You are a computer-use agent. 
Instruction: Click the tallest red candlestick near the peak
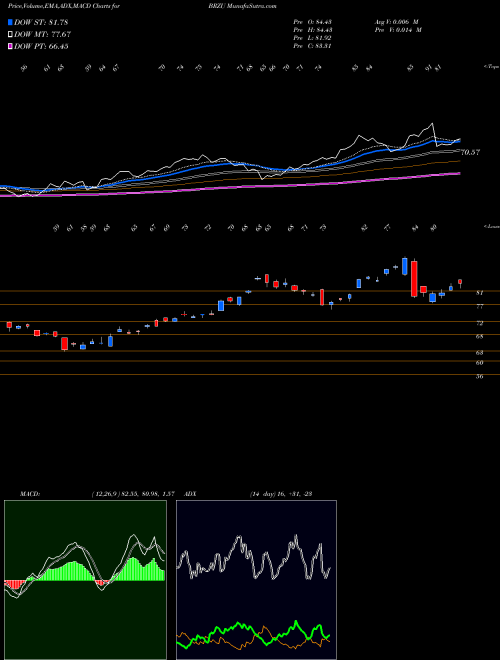tap(414, 279)
